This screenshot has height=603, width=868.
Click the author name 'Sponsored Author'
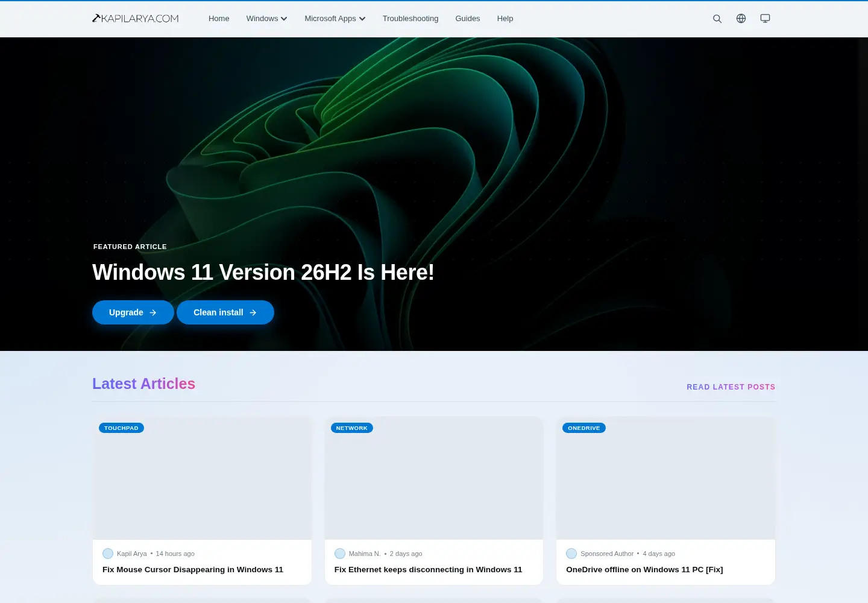(x=607, y=554)
